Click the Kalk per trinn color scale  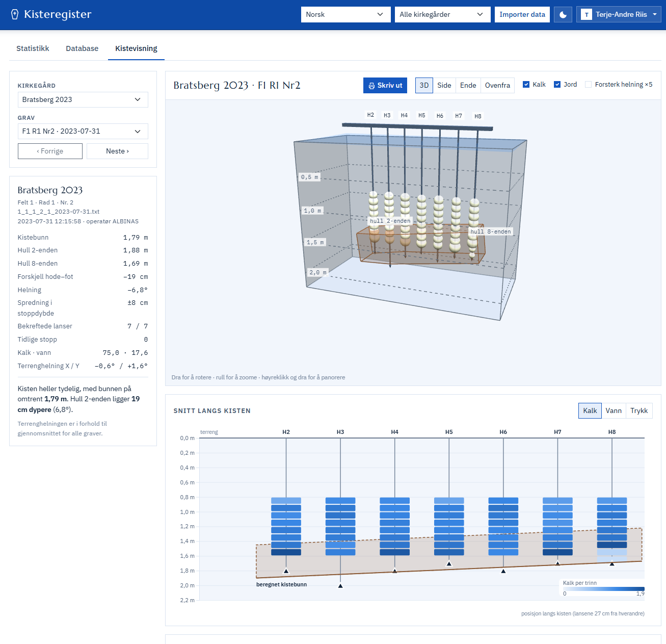point(603,589)
